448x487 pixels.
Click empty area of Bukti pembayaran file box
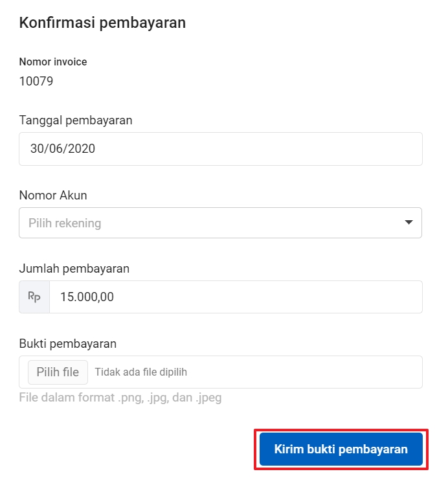point(311,372)
